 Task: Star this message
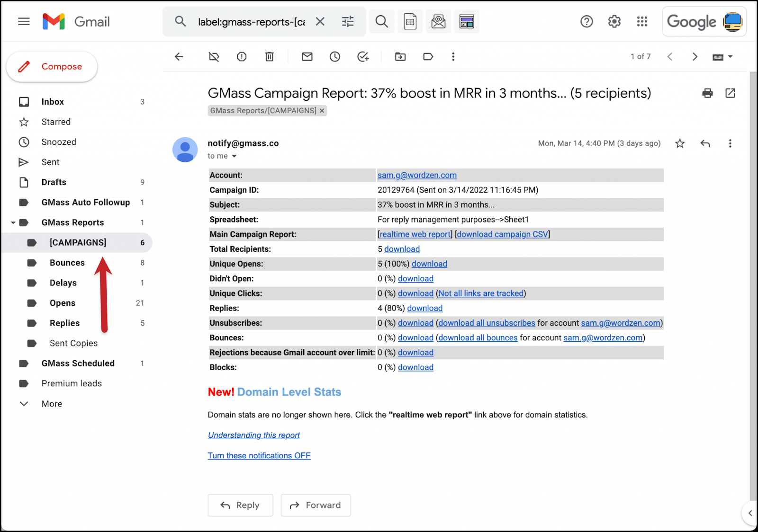click(x=680, y=143)
